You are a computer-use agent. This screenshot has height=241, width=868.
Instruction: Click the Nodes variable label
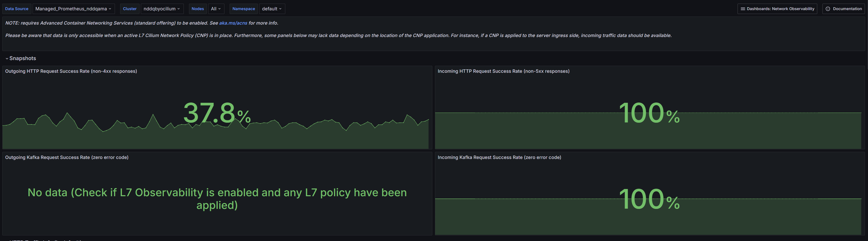pyautogui.click(x=198, y=9)
